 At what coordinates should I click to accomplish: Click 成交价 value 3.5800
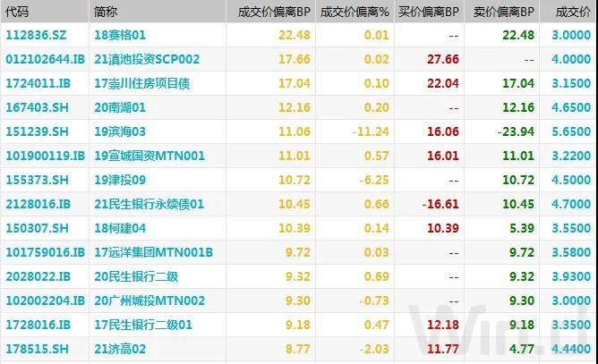[571, 252]
